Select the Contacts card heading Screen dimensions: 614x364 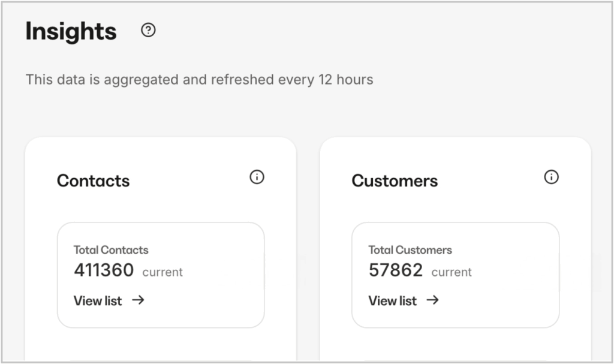[93, 181]
